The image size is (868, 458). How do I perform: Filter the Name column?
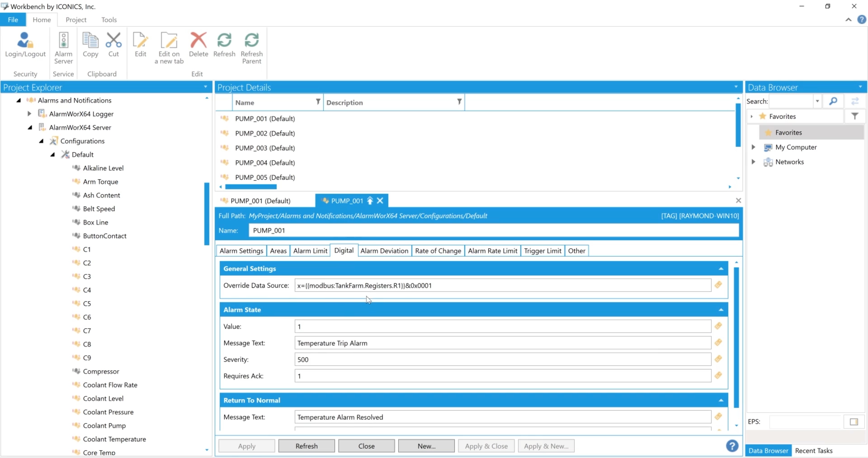318,102
